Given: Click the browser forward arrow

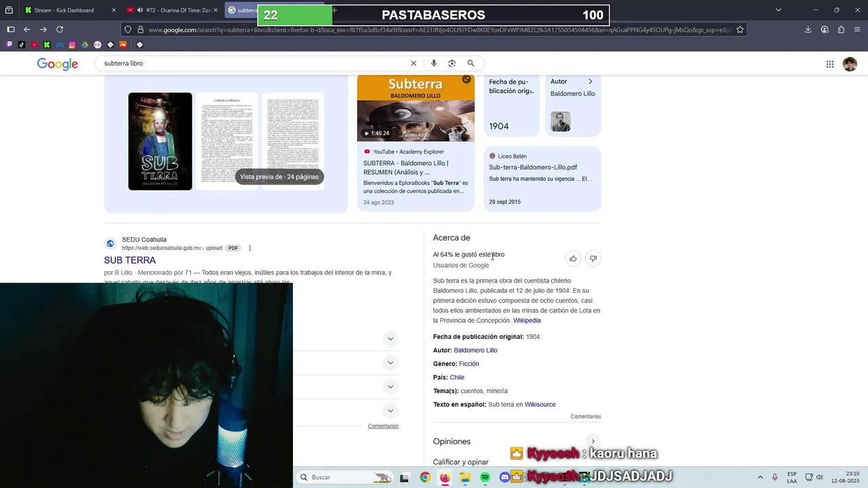Looking at the screenshot, I should pos(43,29).
